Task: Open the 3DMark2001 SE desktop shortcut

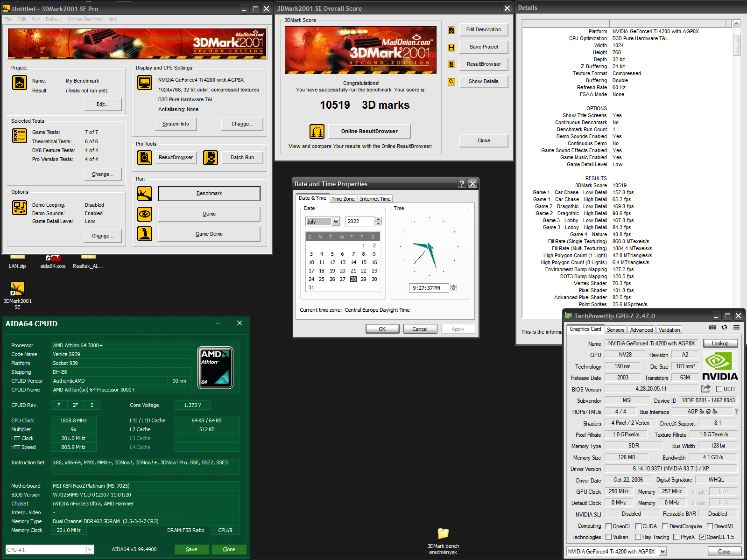Action: point(17,294)
